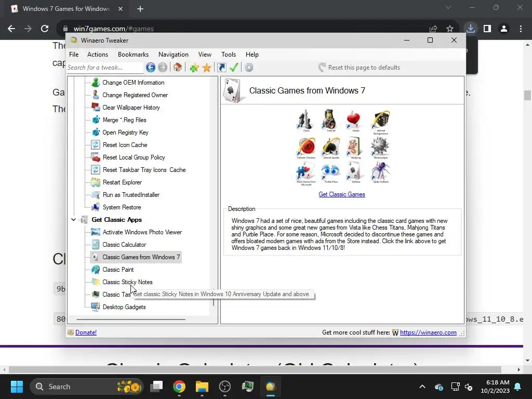Screen dimensions: 532x399
Task: Open taskbar clock showing 6:18 AM
Action: point(495,387)
